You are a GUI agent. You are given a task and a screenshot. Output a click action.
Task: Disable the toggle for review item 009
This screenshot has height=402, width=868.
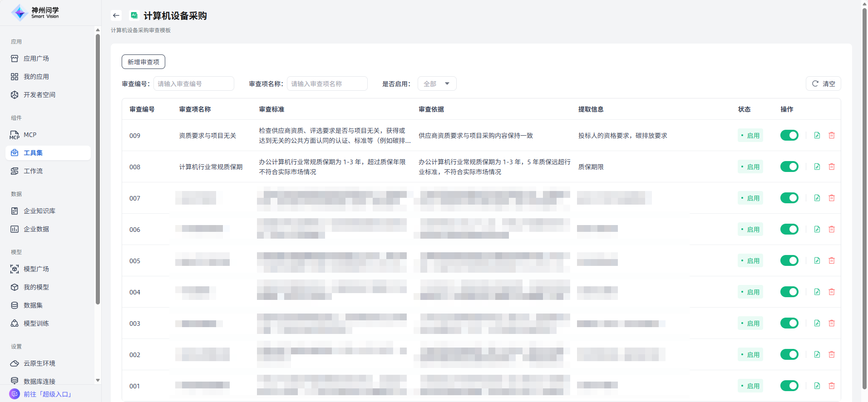click(x=789, y=135)
